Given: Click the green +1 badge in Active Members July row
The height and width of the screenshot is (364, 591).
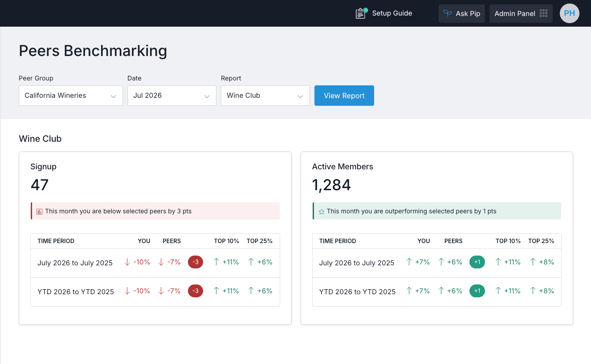Looking at the screenshot, I should click(x=477, y=262).
